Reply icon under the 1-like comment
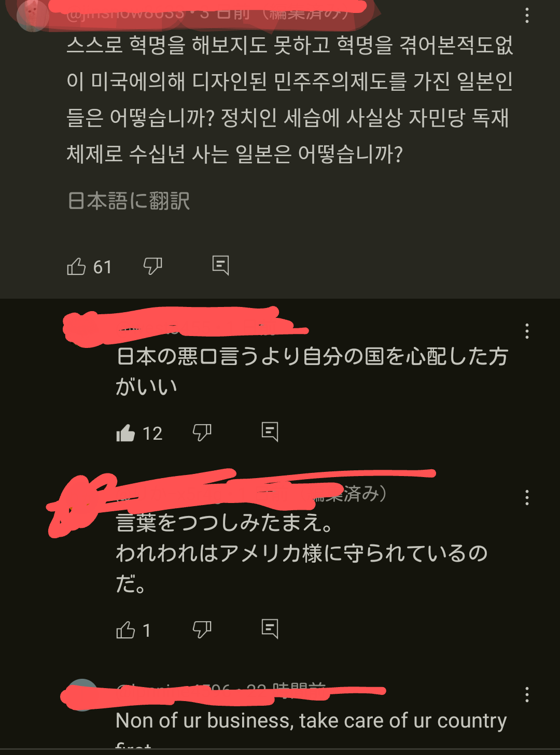This screenshot has height=755, width=560. (x=270, y=628)
